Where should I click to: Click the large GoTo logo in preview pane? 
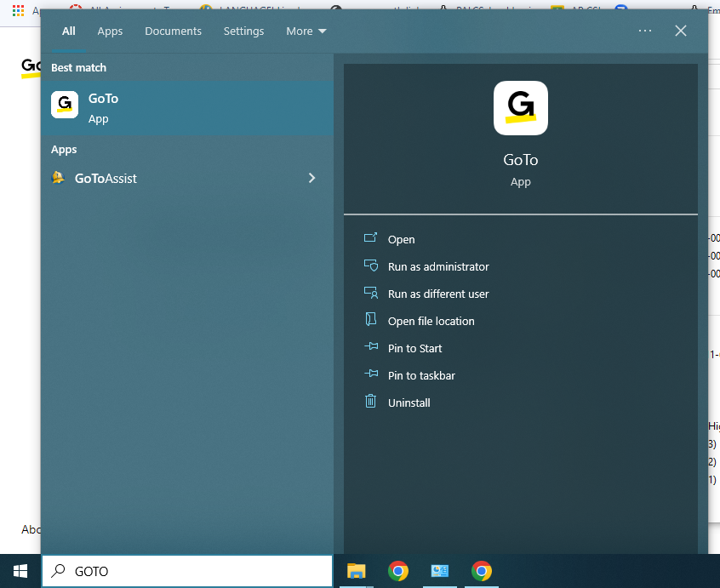coord(520,108)
